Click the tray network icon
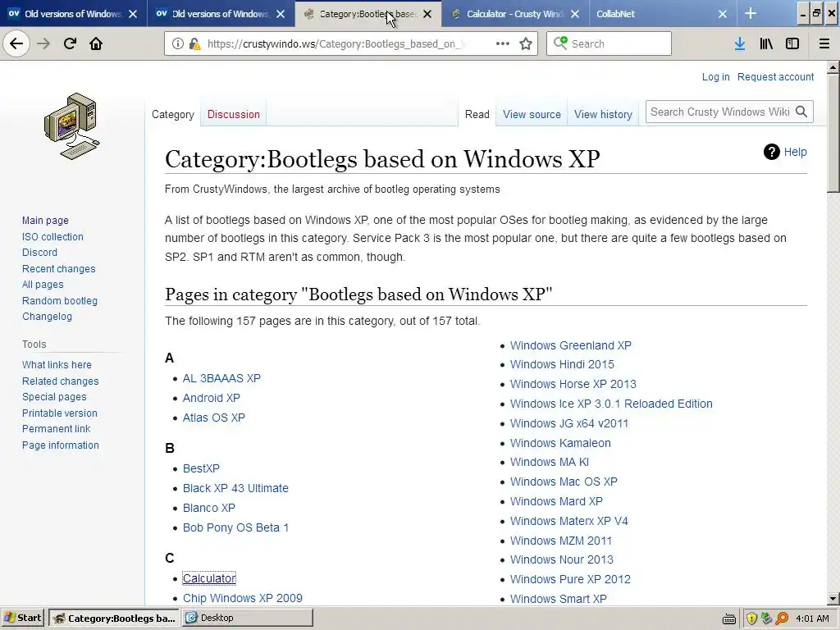Viewport: 840px width, 630px height. click(767, 619)
